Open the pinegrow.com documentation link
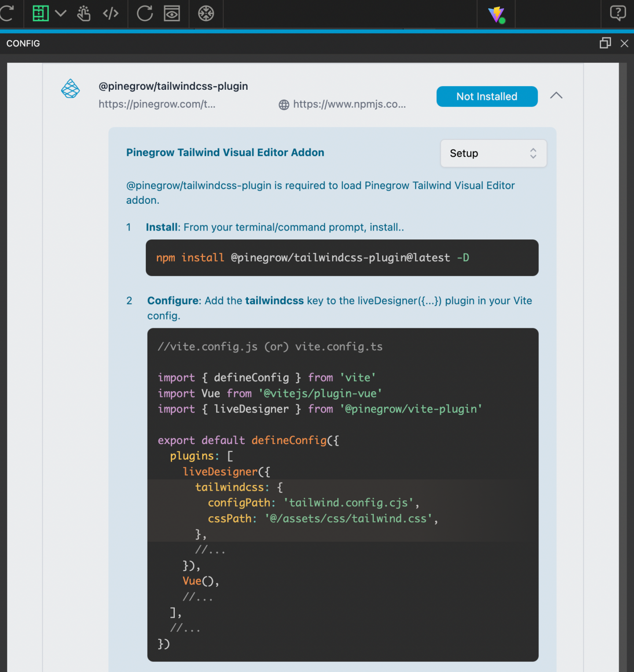Viewport: 634px width, 672px height. (157, 104)
